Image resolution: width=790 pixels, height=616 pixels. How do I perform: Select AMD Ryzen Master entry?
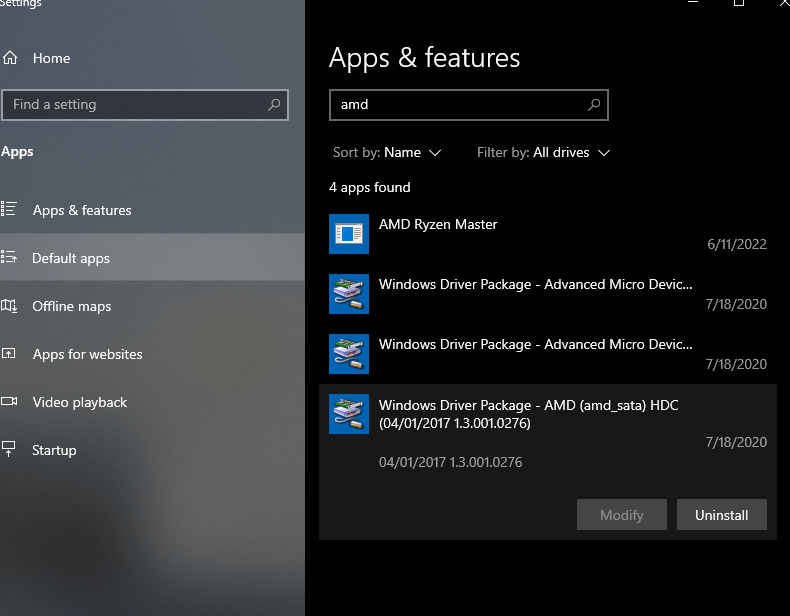tap(548, 234)
